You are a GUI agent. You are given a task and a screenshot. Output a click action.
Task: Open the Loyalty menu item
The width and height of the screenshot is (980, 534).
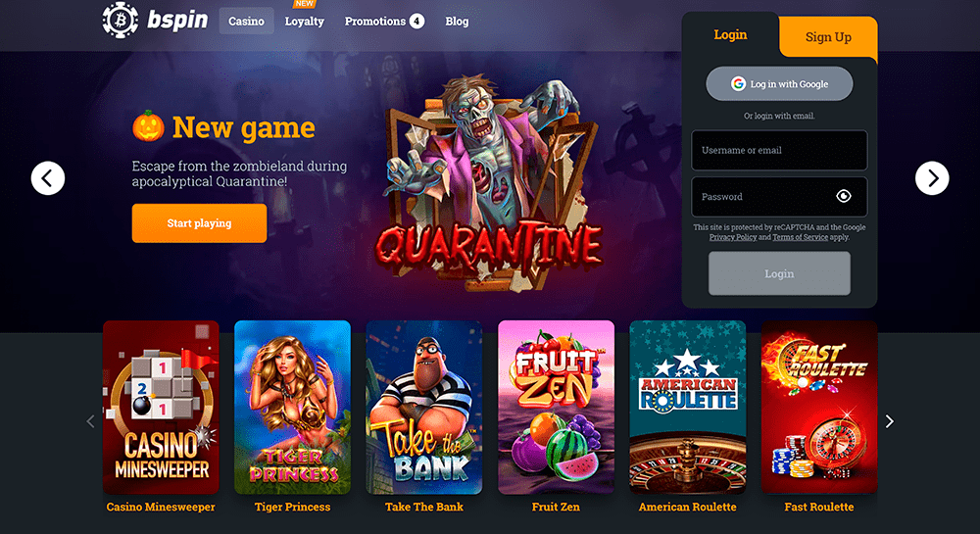click(x=305, y=22)
